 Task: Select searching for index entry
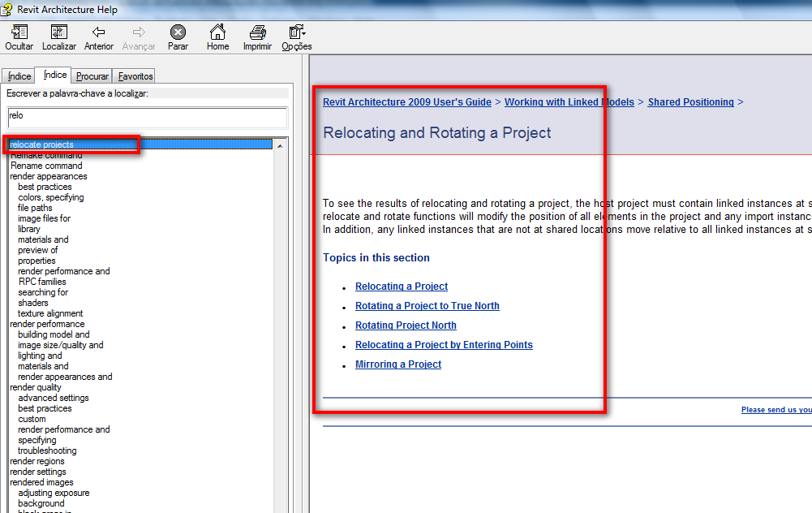pyautogui.click(x=43, y=292)
